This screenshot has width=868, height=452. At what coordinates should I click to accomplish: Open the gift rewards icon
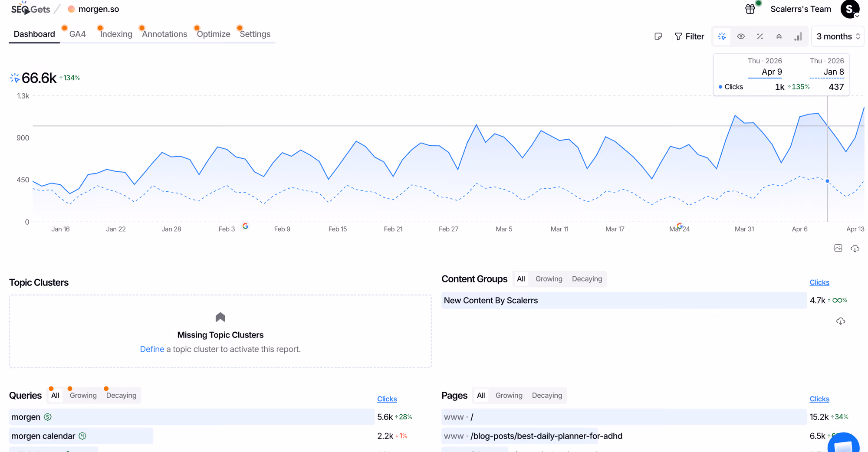click(x=750, y=9)
